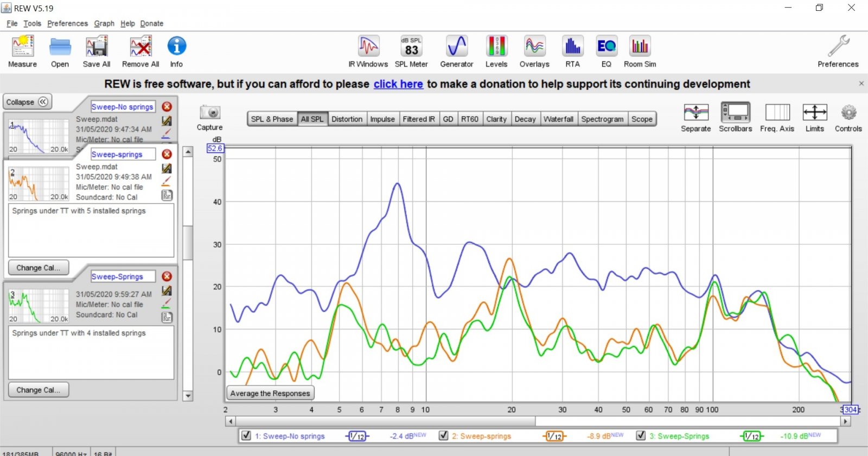Screen dimensions: 868x456
Task: Open smoothing selector for green Sweep-Springs
Action: click(x=752, y=436)
